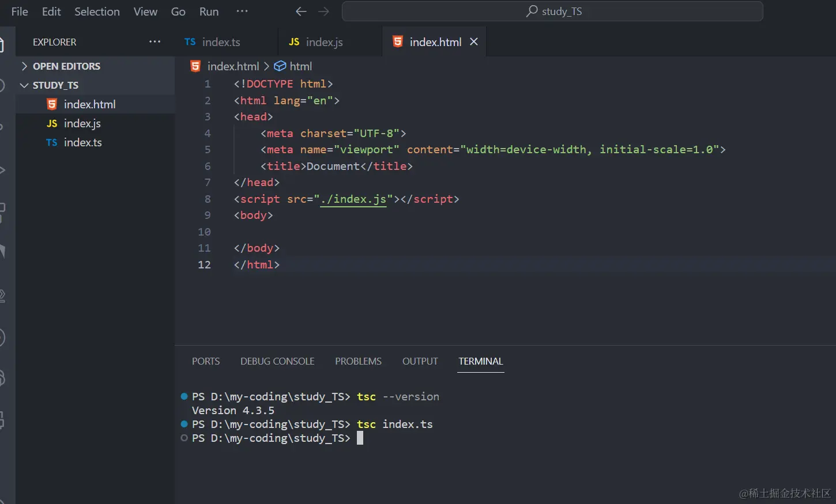Click the EXPLORER sidebar title
This screenshot has height=504, width=836.
[x=54, y=42]
